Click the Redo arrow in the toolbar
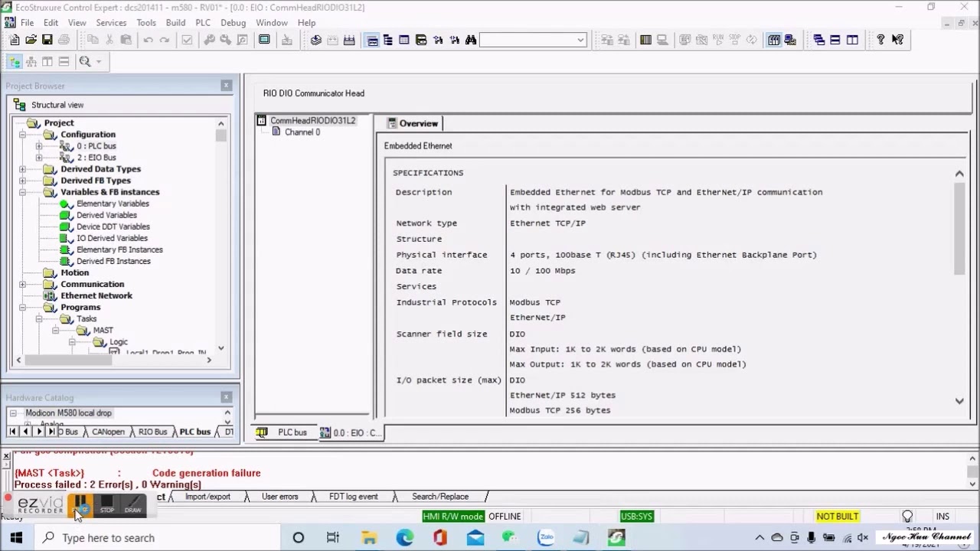This screenshot has height=551, width=980. click(x=164, y=40)
